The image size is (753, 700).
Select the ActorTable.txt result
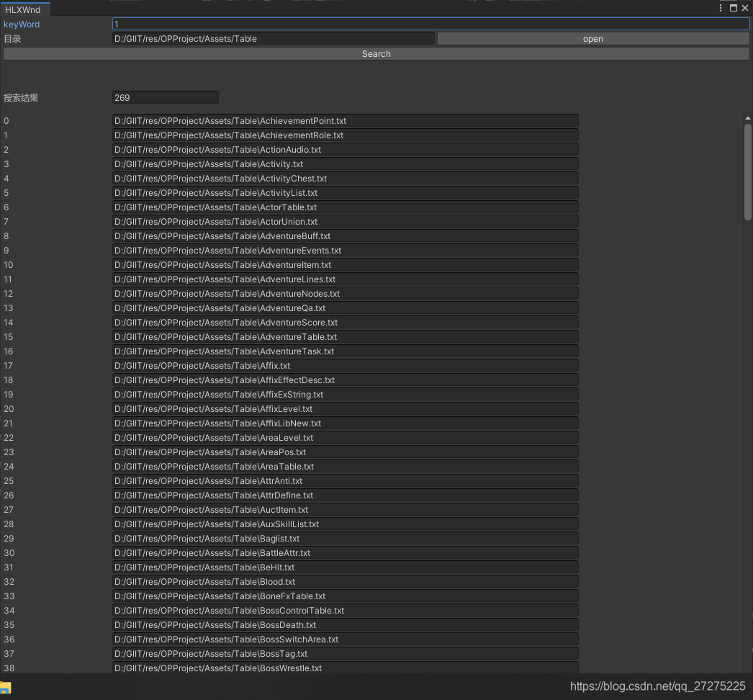(x=346, y=207)
